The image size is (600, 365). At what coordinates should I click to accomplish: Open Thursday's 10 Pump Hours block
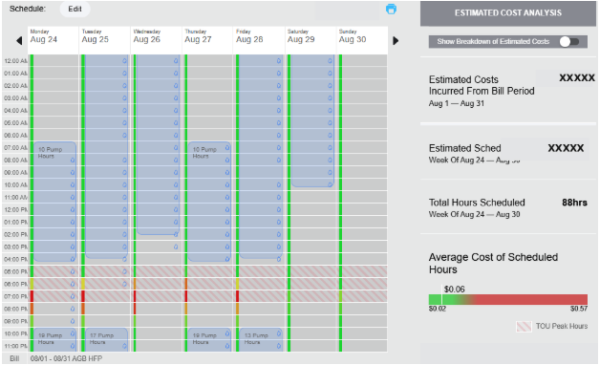[209, 202]
